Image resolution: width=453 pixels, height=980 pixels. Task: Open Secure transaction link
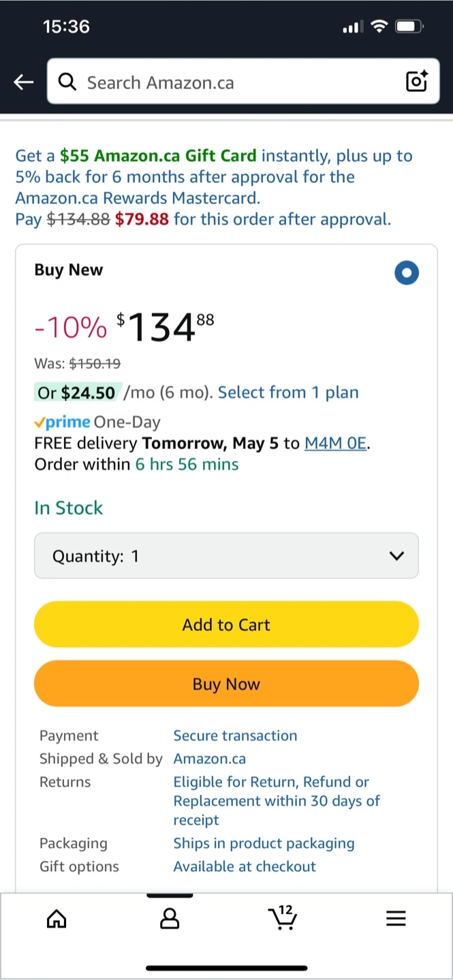[235, 736]
